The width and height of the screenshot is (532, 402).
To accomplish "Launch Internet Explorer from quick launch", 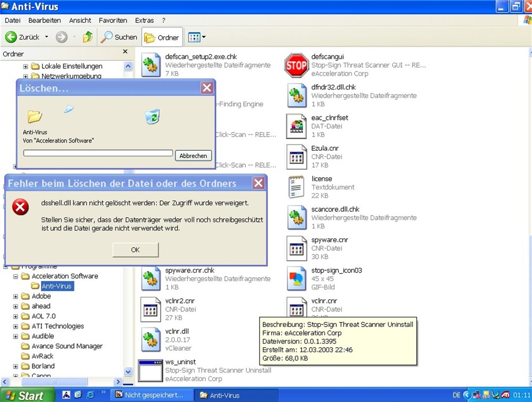I will [x=90, y=395].
